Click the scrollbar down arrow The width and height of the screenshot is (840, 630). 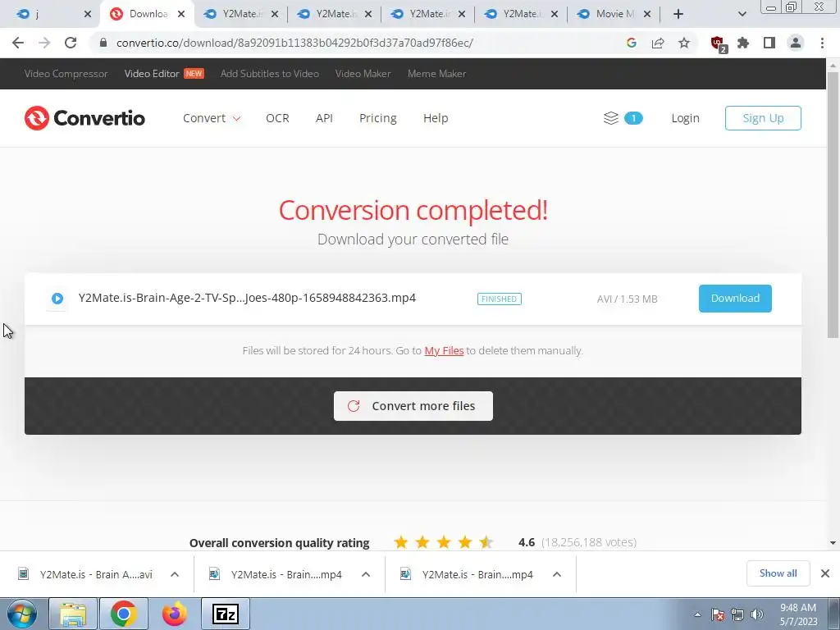[833, 543]
